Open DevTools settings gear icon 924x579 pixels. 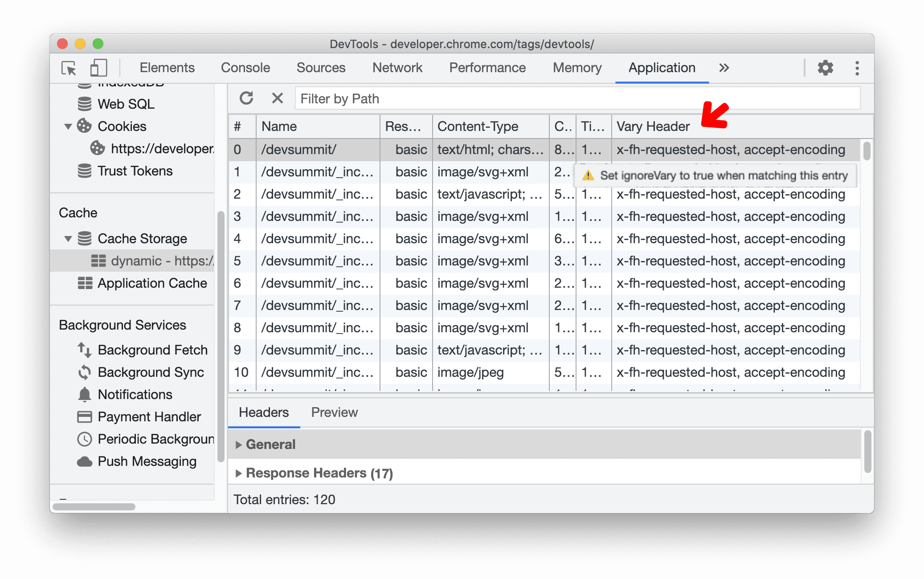[825, 68]
